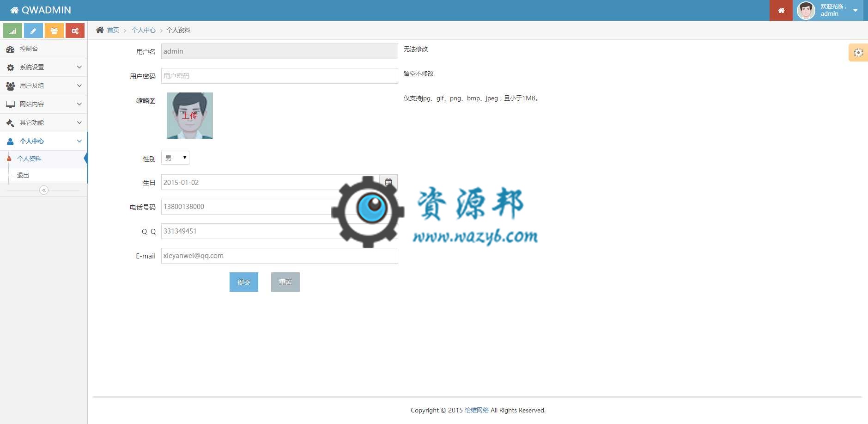Click the 个人中心 user icon
868x424 pixels.
click(10, 141)
